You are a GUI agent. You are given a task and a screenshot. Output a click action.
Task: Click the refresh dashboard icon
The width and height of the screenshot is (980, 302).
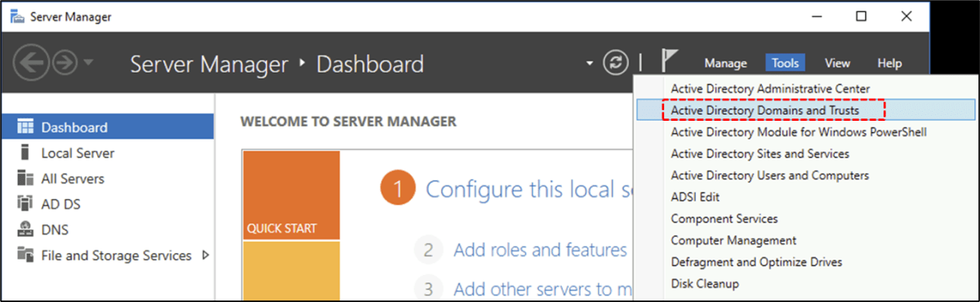[x=615, y=63]
